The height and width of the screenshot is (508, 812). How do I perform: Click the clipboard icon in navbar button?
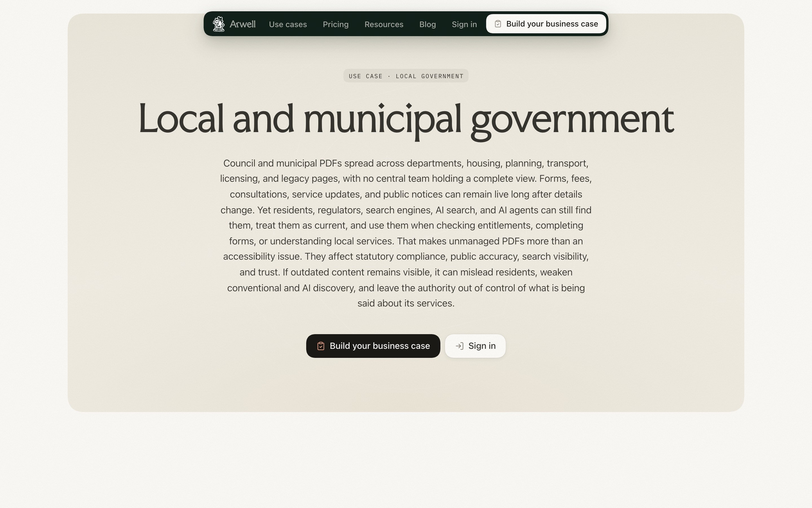coord(498,24)
